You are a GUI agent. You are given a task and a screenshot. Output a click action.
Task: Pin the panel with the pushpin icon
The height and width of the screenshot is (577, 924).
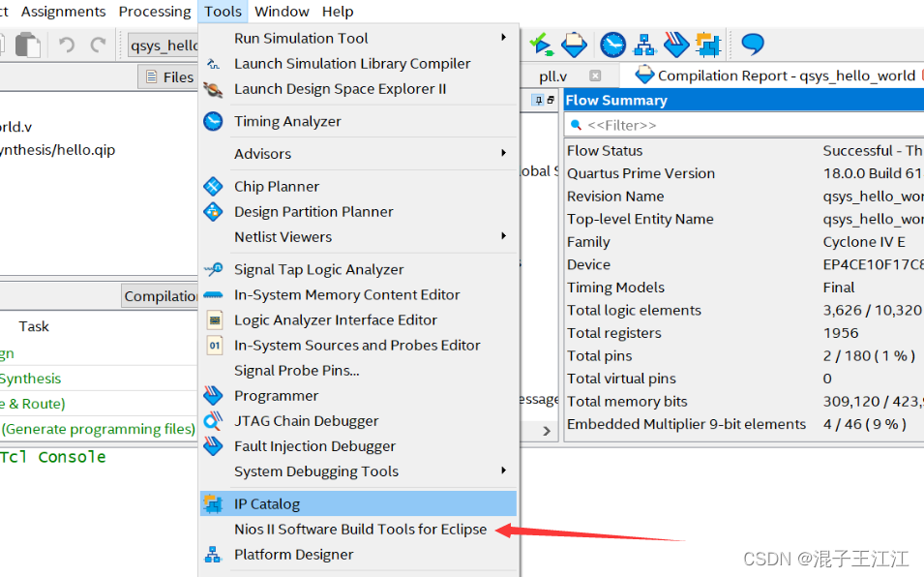pos(538,100)
